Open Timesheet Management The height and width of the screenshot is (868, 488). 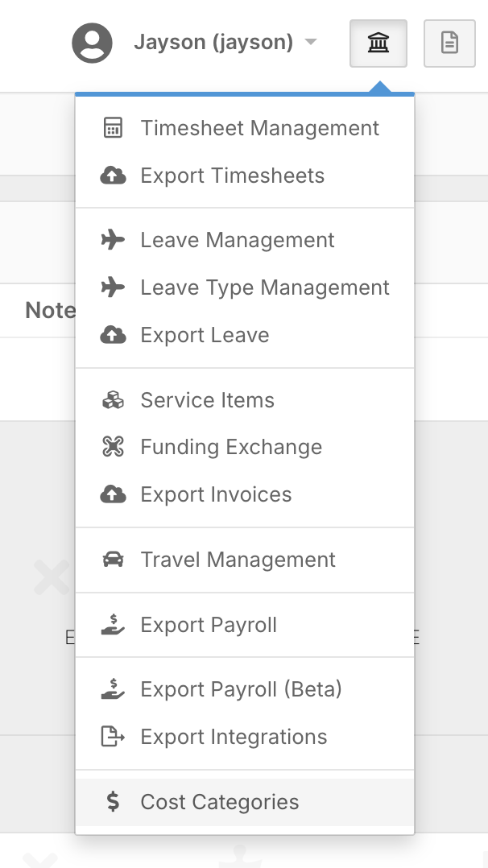(x=259, y=128)
